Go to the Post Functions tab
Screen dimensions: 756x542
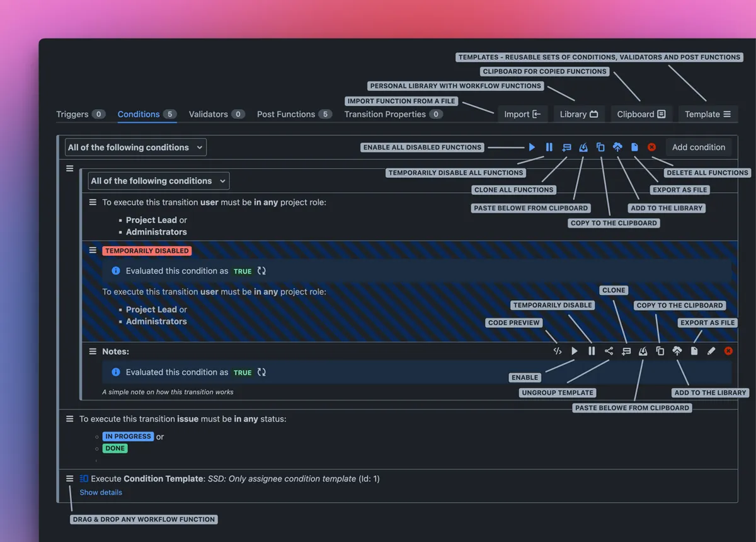point(294,114)
